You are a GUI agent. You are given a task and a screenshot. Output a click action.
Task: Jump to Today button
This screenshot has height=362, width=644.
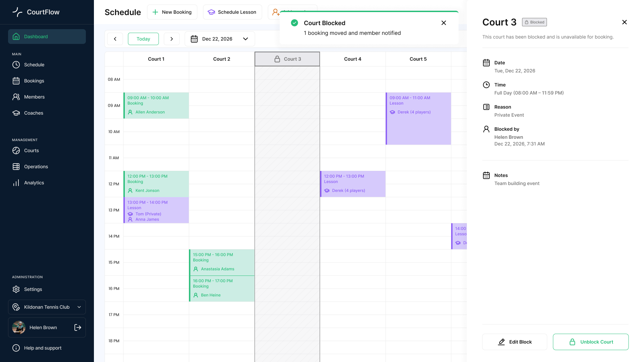coord(143,39)
